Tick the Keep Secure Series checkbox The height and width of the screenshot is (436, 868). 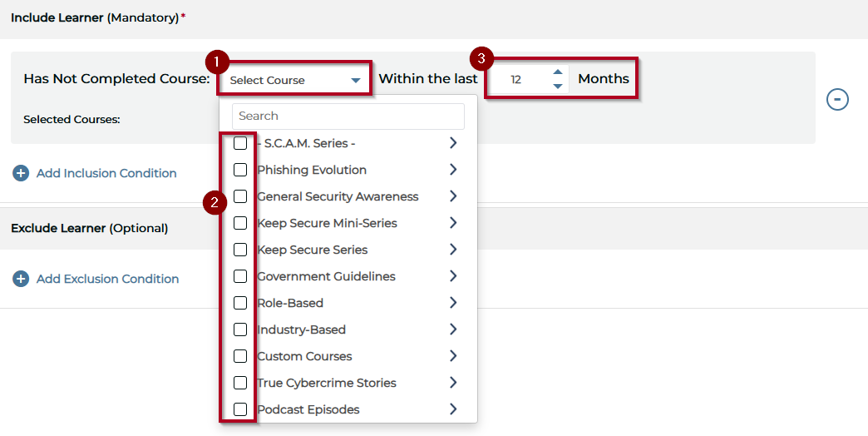point(240,250)
